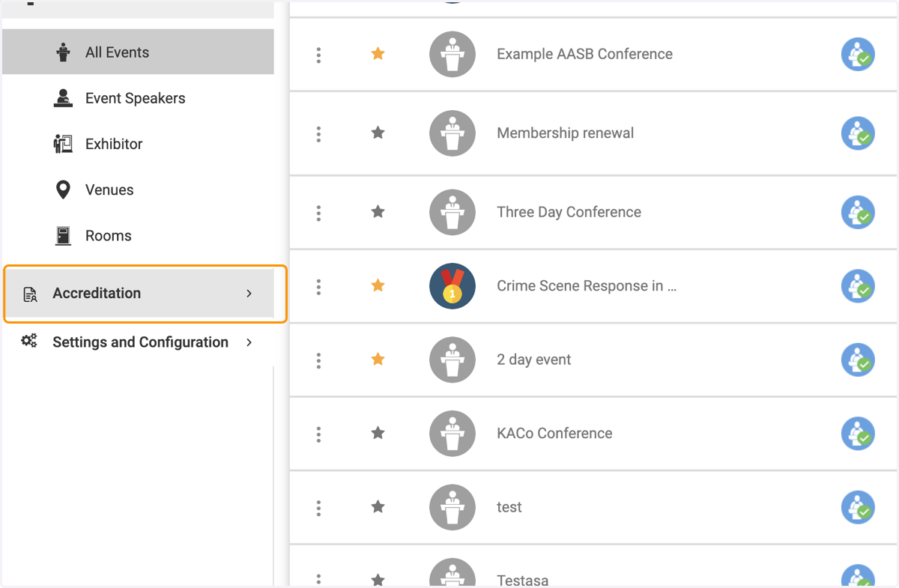The height and width of the screenshot is (588, 899).
Task: Click status badge for Three Day Conference
Action: (x=858, y=213)
